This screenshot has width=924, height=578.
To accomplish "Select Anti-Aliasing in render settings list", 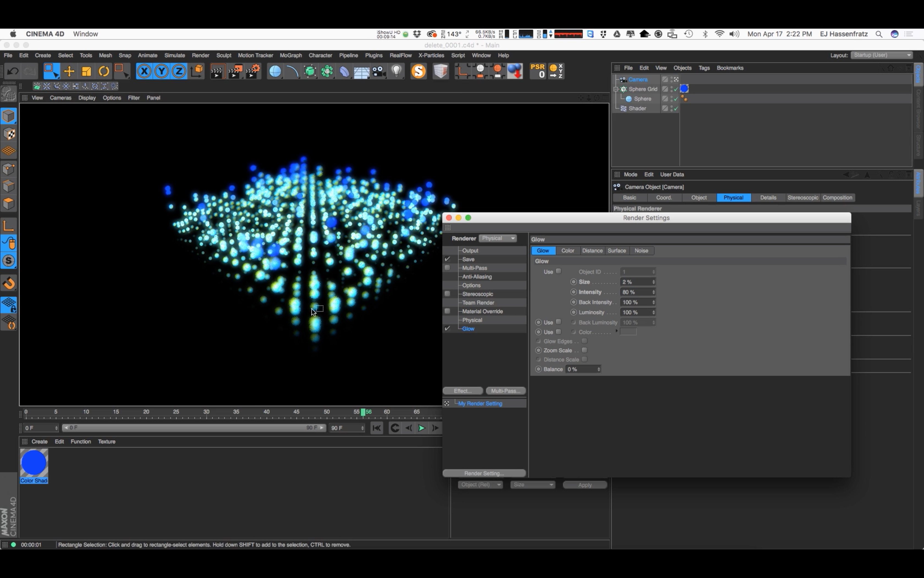I will pyautogui.click(x=477, y=277).
